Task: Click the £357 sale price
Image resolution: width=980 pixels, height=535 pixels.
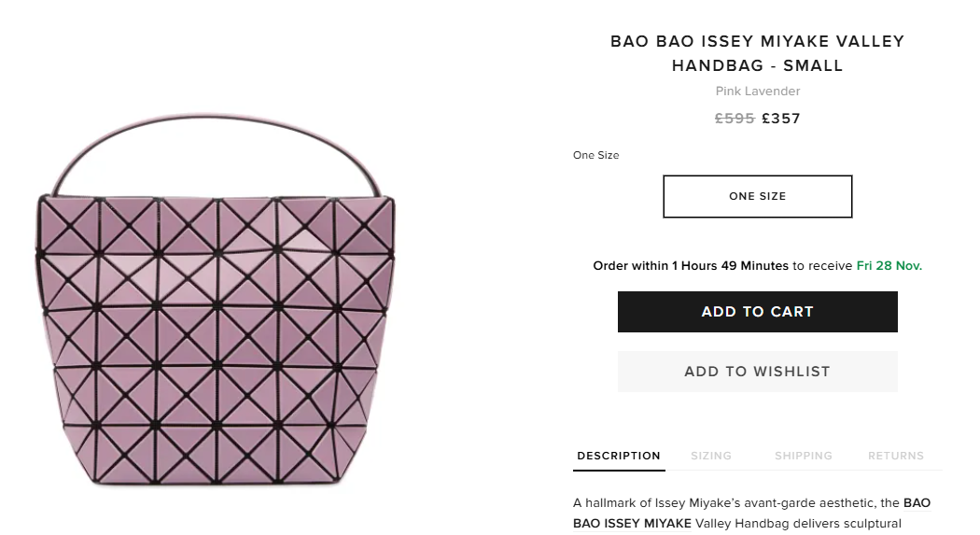Action: point(781,119)
